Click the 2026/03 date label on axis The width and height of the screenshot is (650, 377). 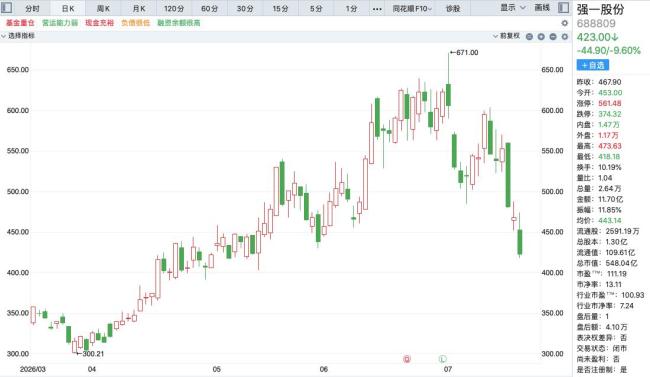click(33, 369)
